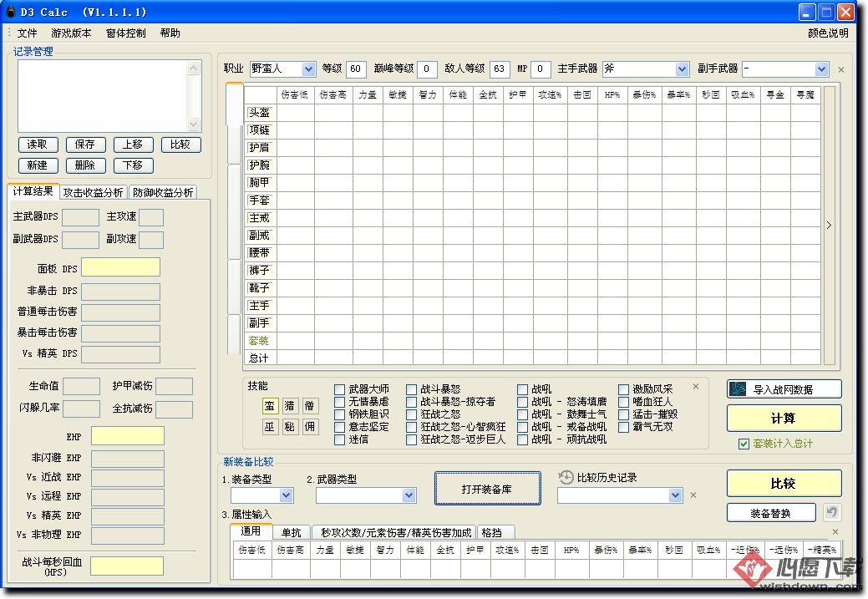The image size is (868, 599).
Task: Select the 秘 wizard skill class icon
Action: [x=290, y=427]
